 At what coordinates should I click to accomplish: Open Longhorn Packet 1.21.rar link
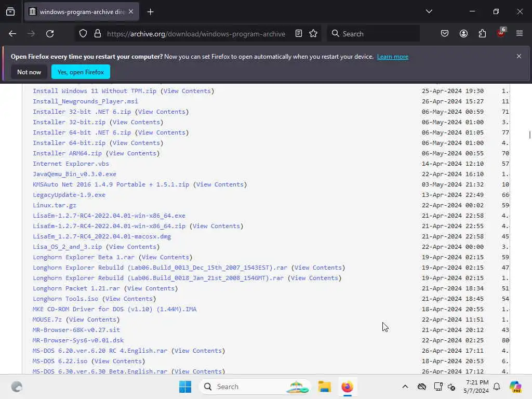76,288
